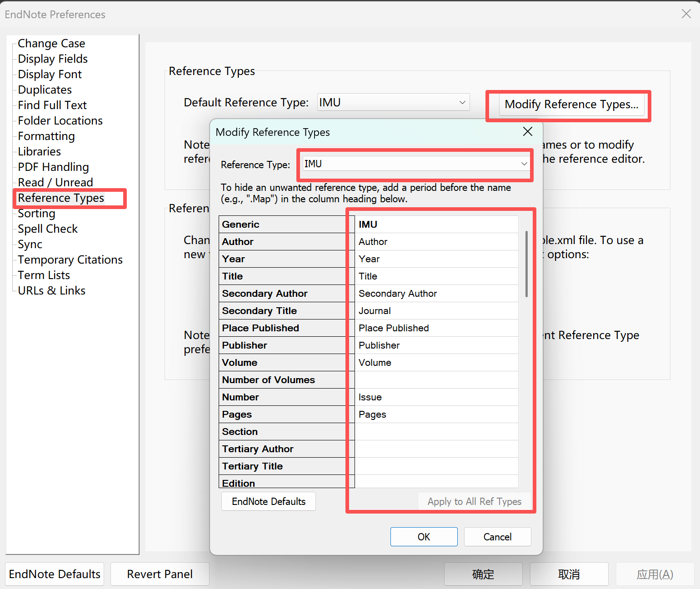
Task: Click the field list vertical scrollbar
Action: pos(526,264)
